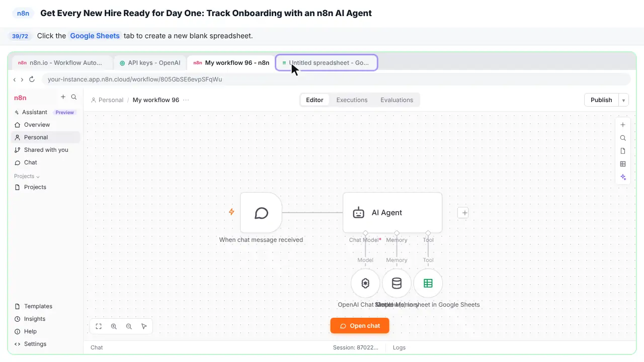
Task: Open the Untitled spreadsheet browser tab
Action: (327, 63)
